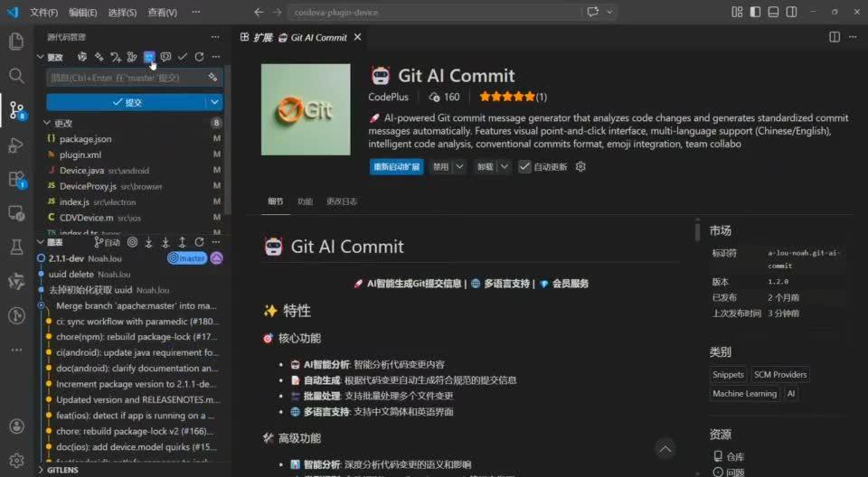The width and height of the screenshot is (868, 477).
Task: Click the purple publish icon beside master
Action: tap(216, 257)
